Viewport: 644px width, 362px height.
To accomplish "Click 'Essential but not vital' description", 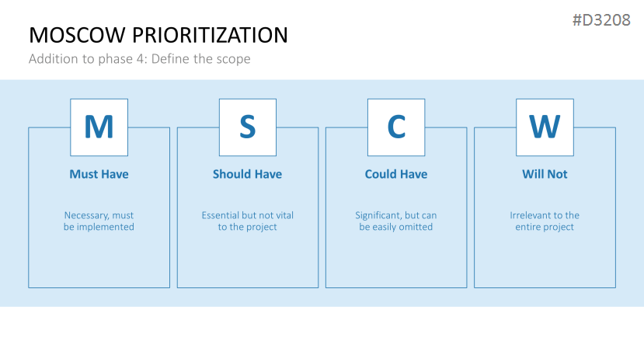I will (x=247, y=221).
